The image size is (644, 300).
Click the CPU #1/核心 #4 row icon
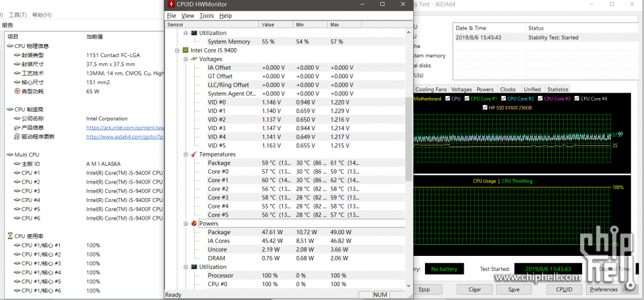point(17,272)
